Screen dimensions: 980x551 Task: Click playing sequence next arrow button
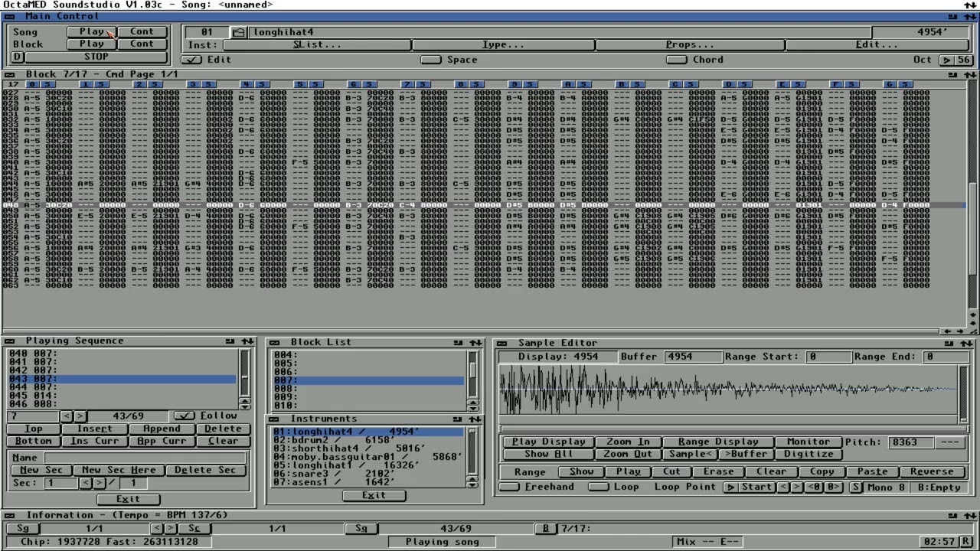[80, 416]
